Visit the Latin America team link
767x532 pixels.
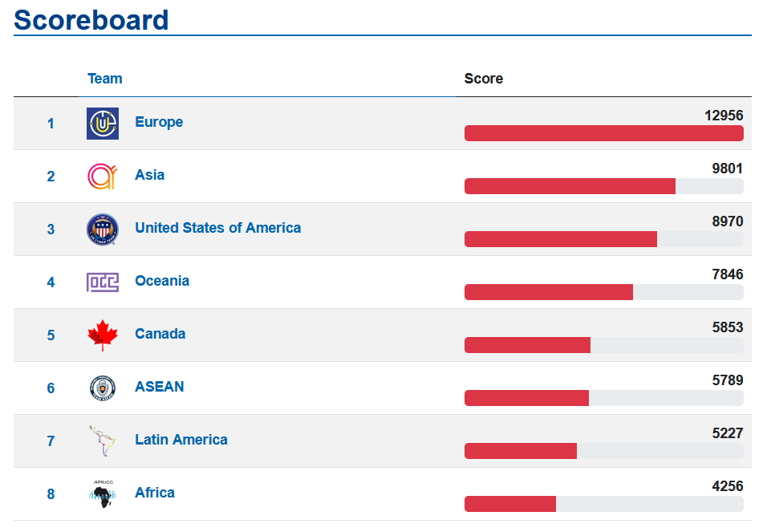181,440
